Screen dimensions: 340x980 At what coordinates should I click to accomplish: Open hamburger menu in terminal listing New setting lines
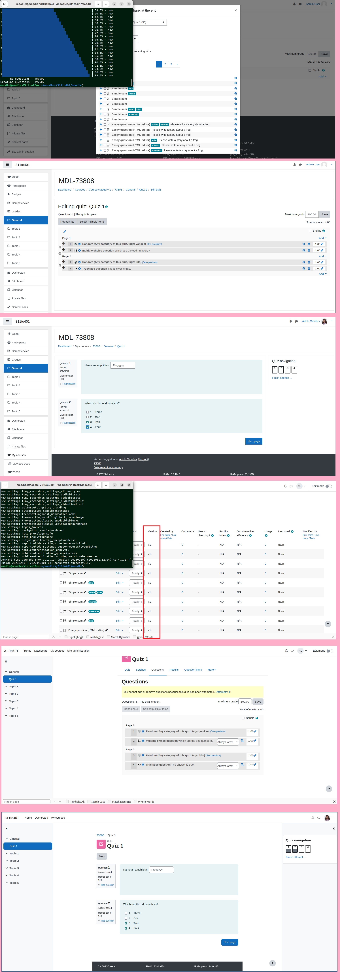click(106, 485)
